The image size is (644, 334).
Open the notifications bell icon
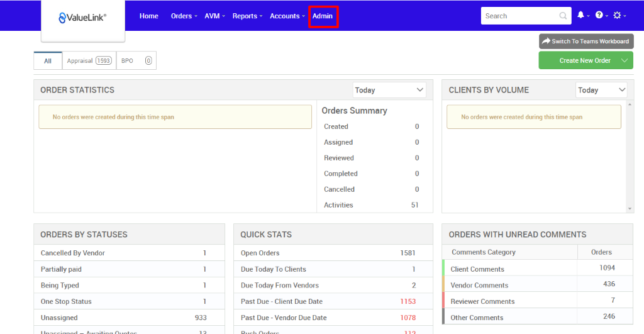pos(580,15)
